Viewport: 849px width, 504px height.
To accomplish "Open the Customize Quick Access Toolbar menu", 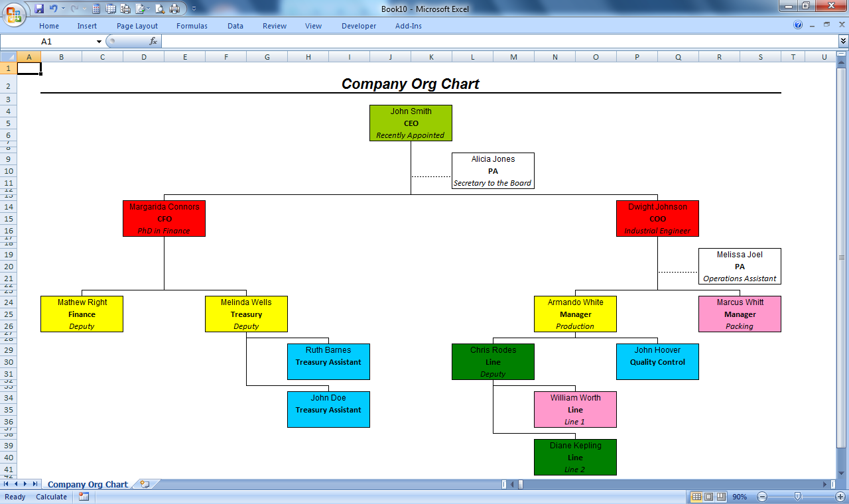I will 193,9.
